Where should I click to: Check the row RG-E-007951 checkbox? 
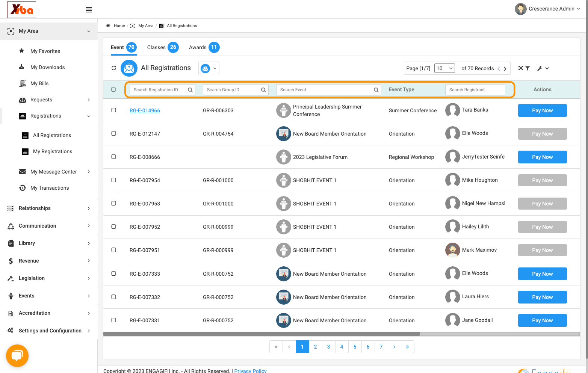coord(113,250)
